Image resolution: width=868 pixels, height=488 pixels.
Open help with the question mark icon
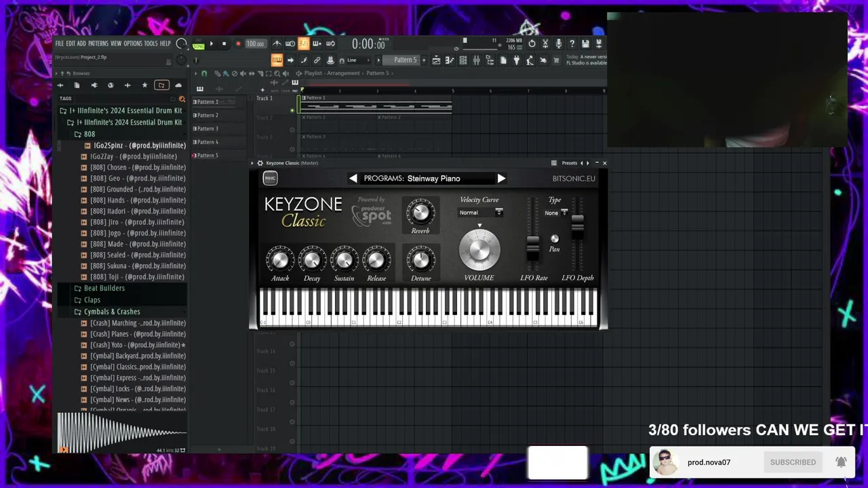572,44
